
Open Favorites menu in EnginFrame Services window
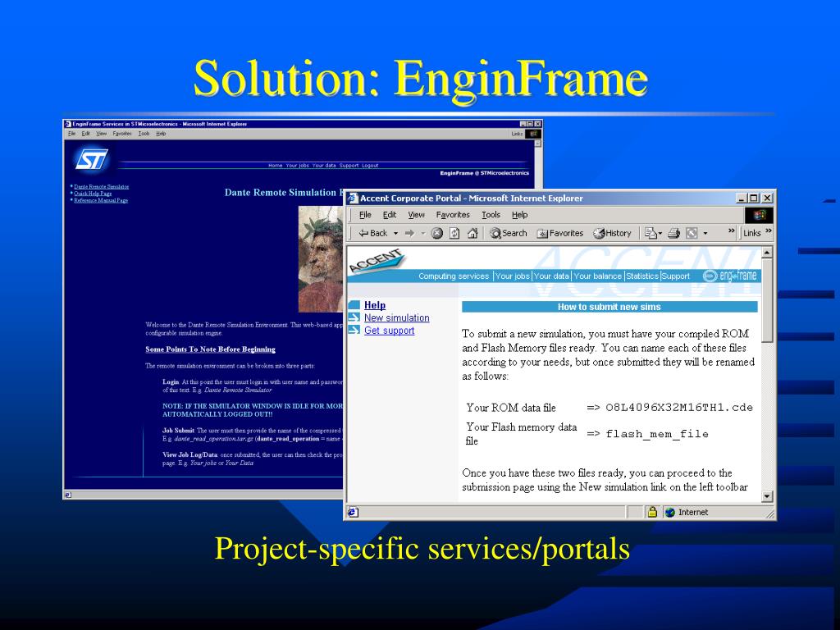pos(122,134)
